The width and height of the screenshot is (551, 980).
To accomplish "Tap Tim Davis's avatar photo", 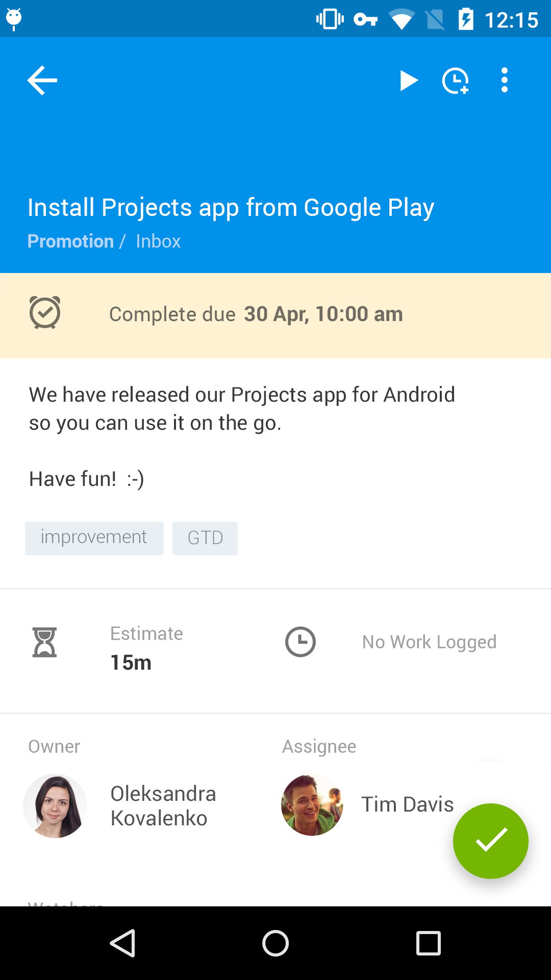I will 312,805.
